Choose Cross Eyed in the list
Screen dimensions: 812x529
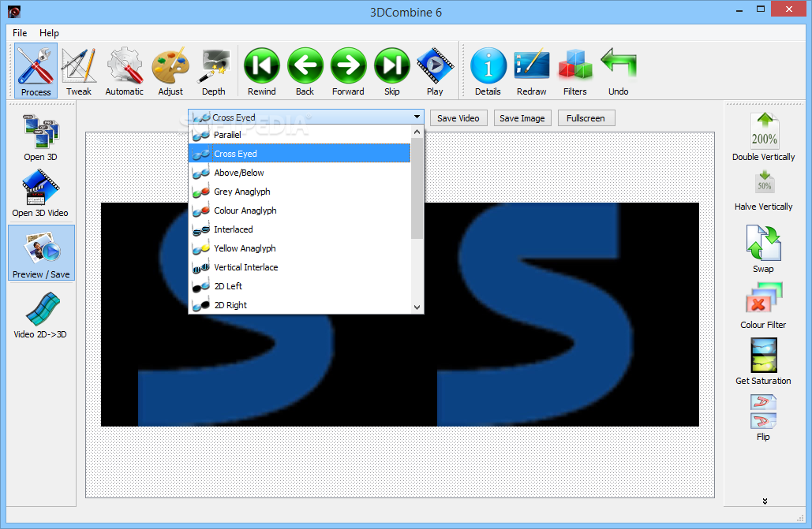point(300,154)
